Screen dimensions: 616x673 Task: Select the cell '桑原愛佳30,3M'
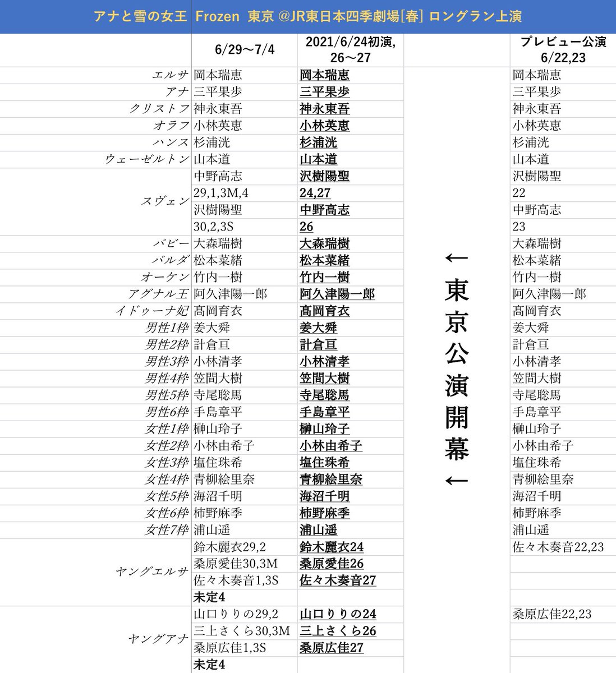click(245, 564)
